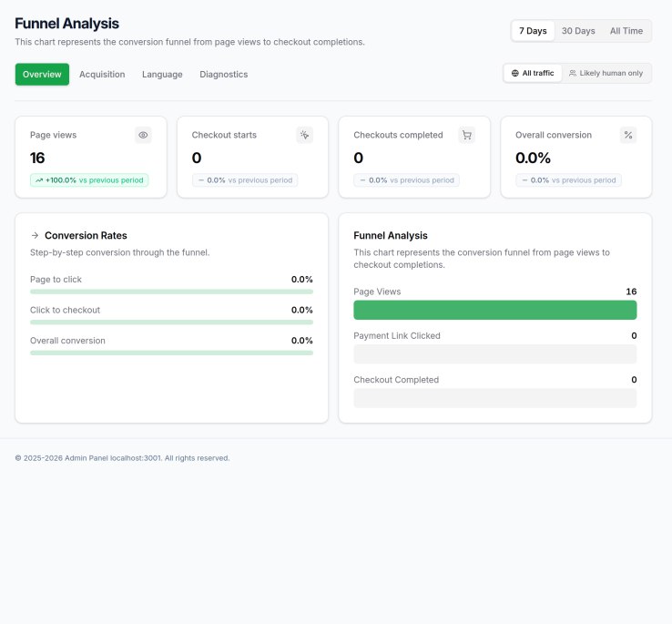
Task: Go to the Language tab
Action: coord(162,75)
